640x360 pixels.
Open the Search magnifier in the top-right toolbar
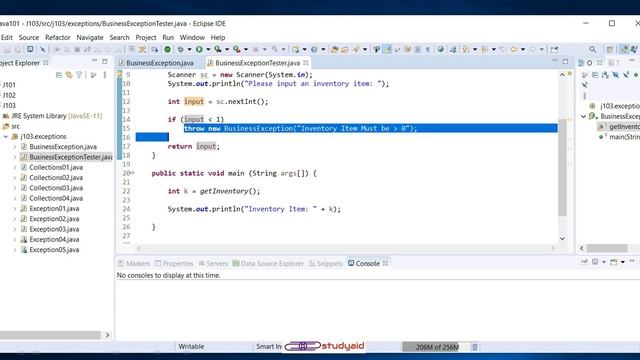click(x=593, y=49)
